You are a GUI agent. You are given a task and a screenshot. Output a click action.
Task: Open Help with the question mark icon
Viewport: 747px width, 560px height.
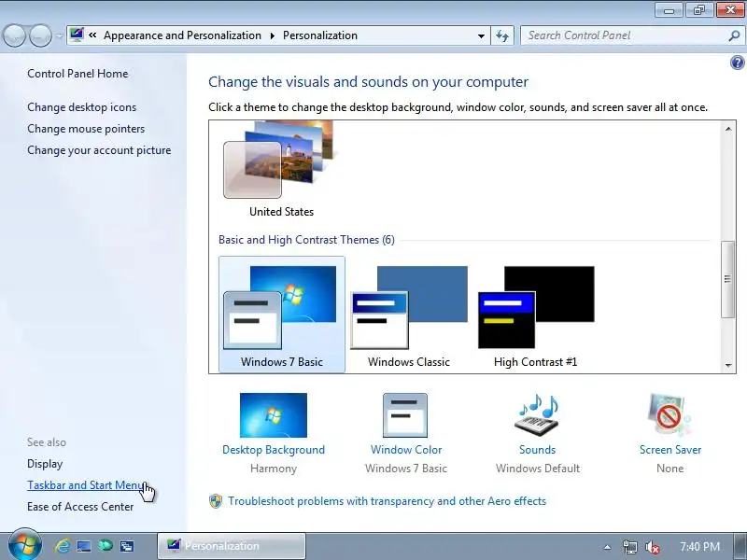737,63
